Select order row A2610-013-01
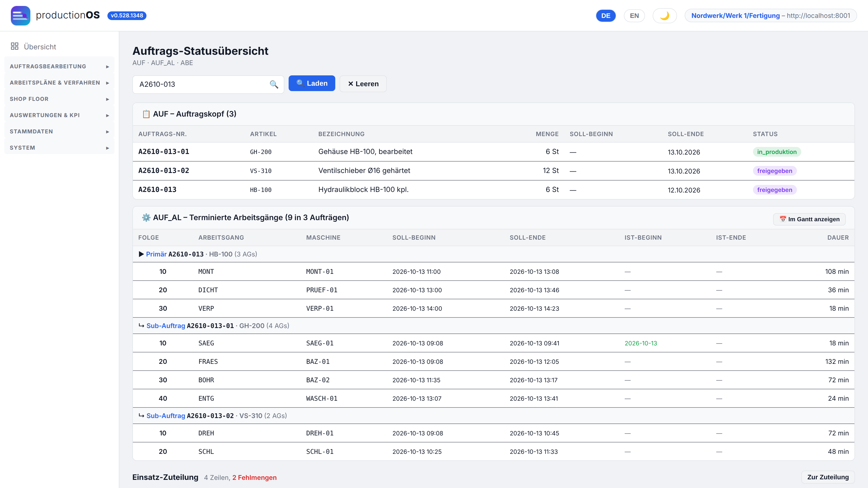 point(494,152)
